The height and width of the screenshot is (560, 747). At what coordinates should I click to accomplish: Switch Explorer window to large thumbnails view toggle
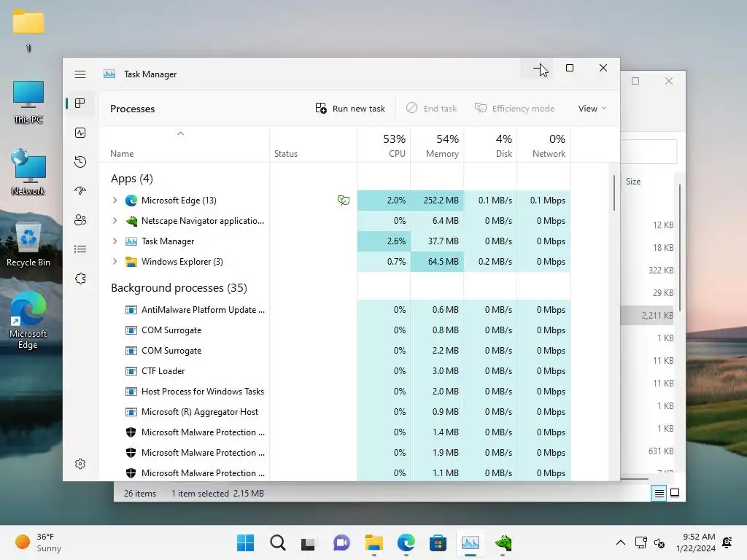coord(675,494)
